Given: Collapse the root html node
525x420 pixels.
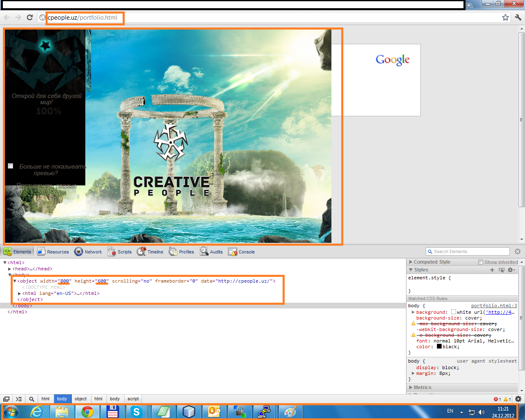Looking at the screenshot, I should click(x=5, y=263).
